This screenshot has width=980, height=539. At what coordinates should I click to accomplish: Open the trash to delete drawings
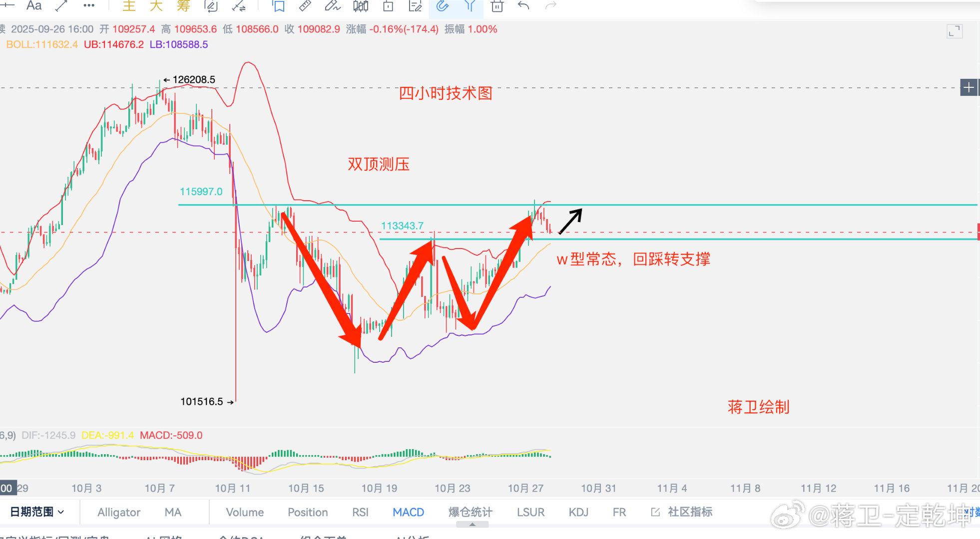click(496, 6)
